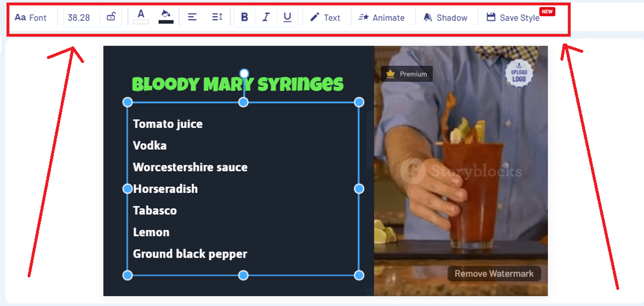Viewport: 644px width, 306px height.
Task: Click the font size lock toggle
Action: click(110, 17)
